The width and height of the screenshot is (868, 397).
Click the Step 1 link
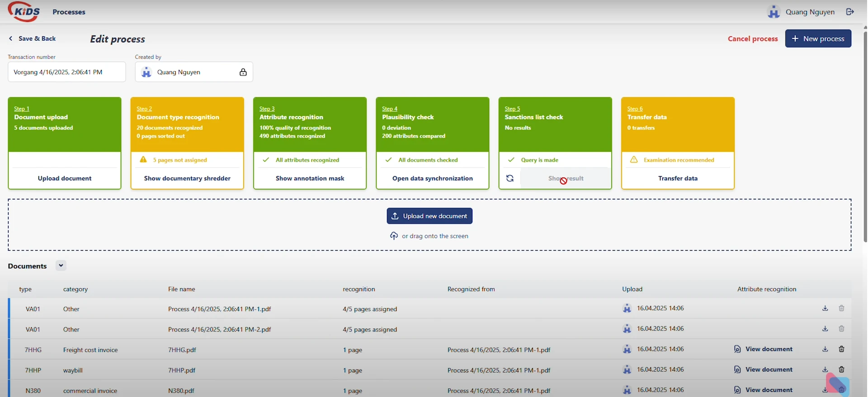22,109
